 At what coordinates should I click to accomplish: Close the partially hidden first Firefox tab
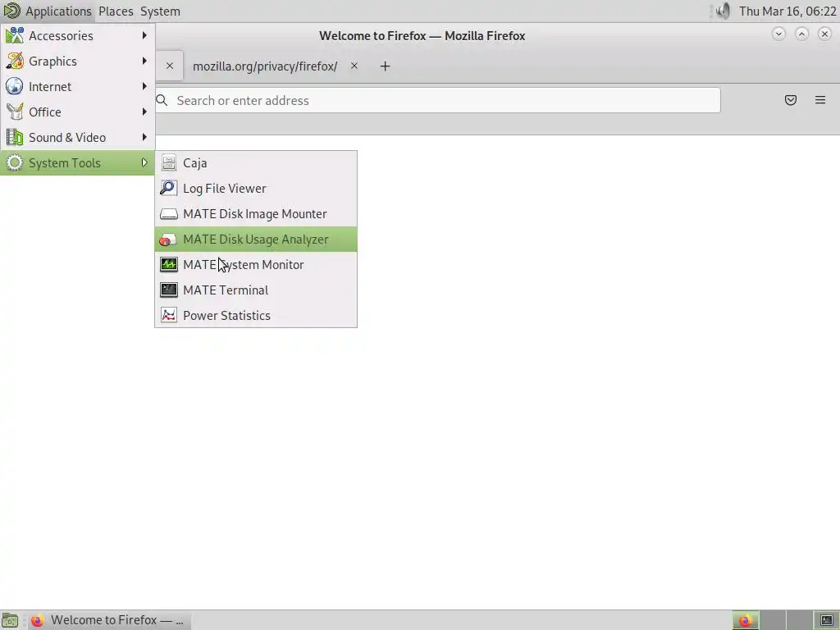tap(169, 66)
